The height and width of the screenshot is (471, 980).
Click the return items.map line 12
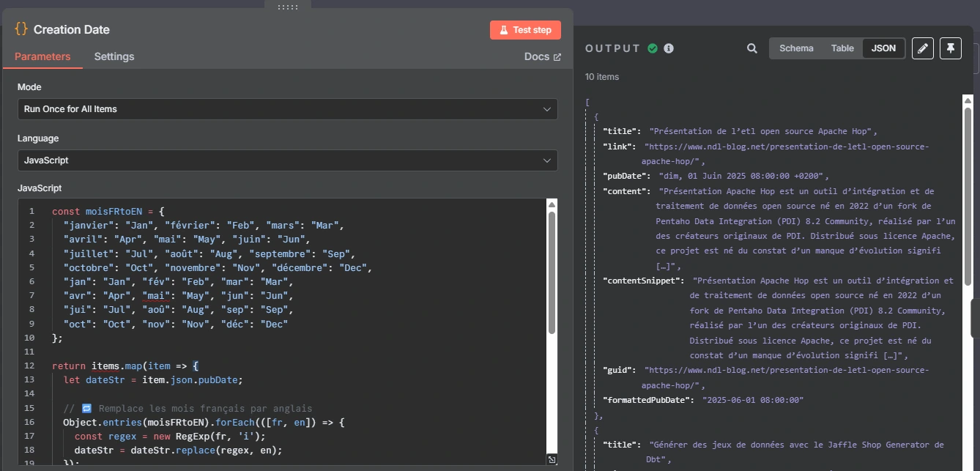[125, 366]
